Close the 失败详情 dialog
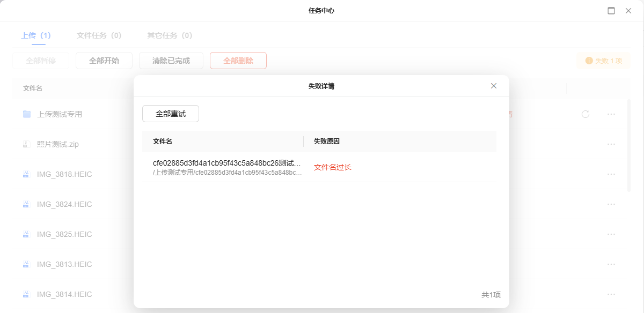The height and width of the screenshot is (313, 644). tap(494, 86)
